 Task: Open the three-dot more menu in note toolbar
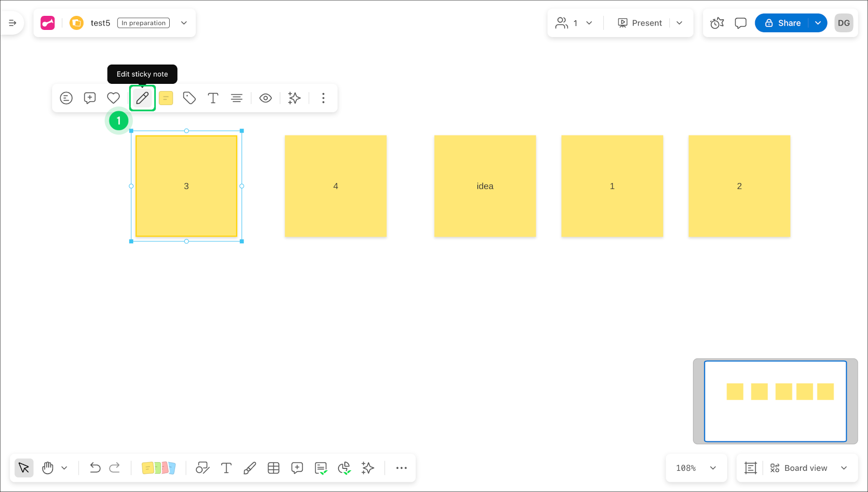point(323,98)
